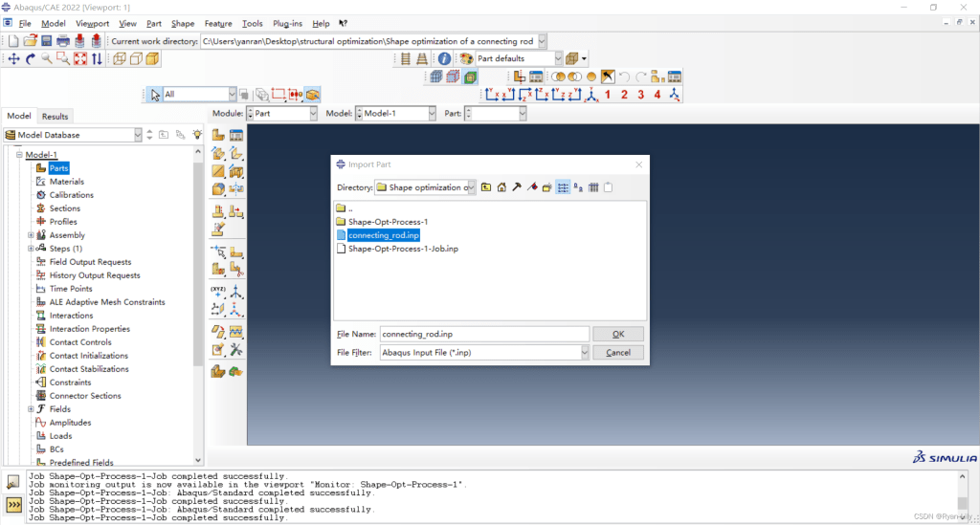Save the model database with floppy icon
Screen dimensions: 980x525
point(46,41)
